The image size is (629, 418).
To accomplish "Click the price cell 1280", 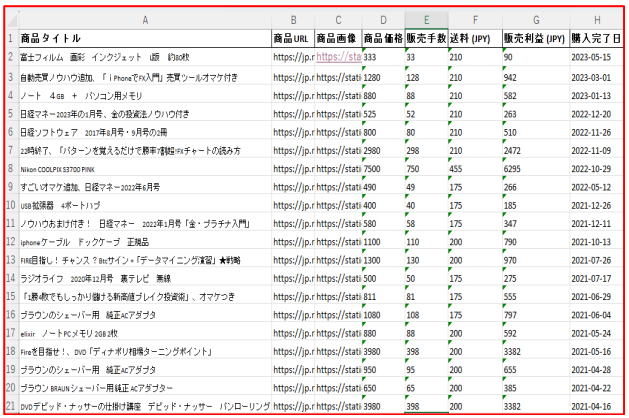I will [x=383, y=77].
